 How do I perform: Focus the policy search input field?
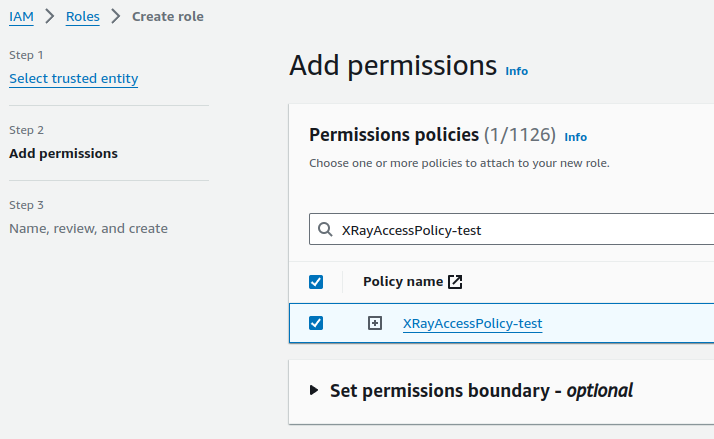coord(520,230)
